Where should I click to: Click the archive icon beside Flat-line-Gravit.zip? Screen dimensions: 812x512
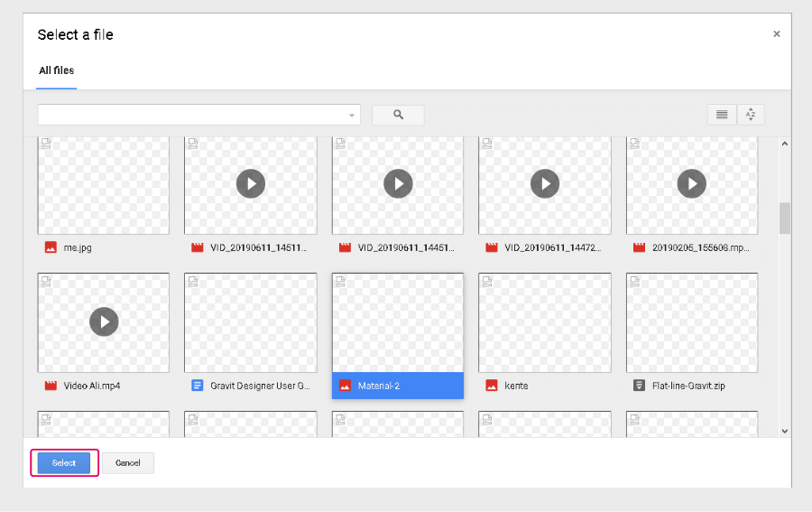tap(639, 385)
